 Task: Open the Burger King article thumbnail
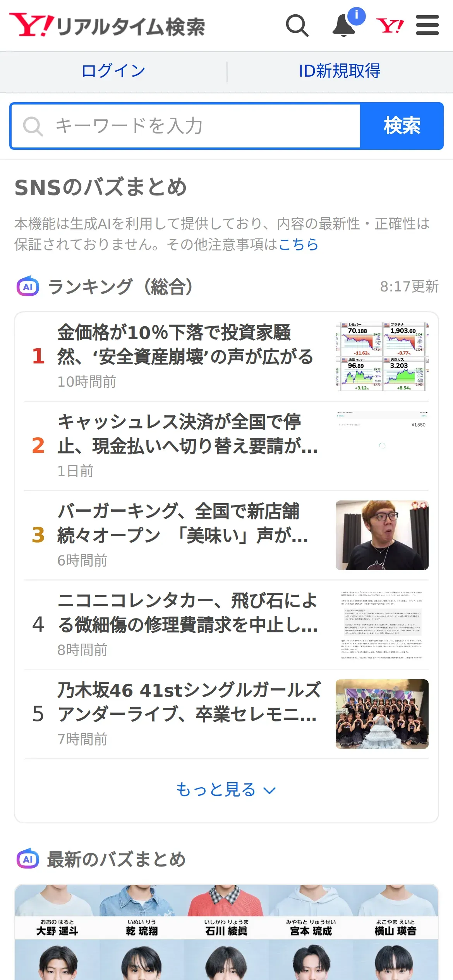(382, 535)
